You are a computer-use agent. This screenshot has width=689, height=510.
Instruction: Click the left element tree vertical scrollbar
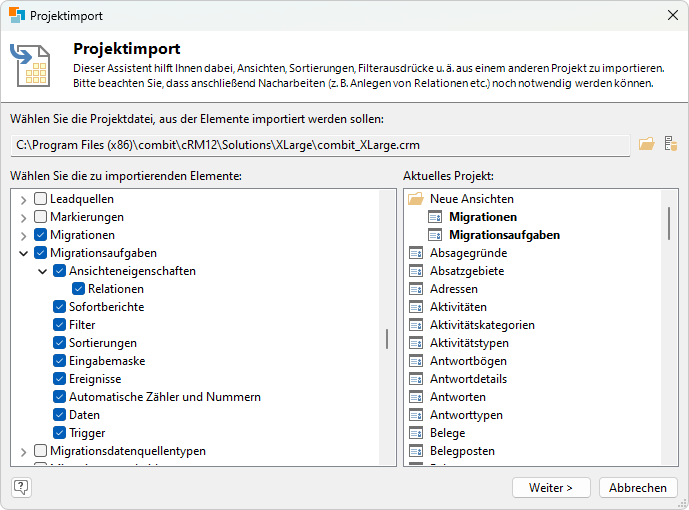pos(387,339)
